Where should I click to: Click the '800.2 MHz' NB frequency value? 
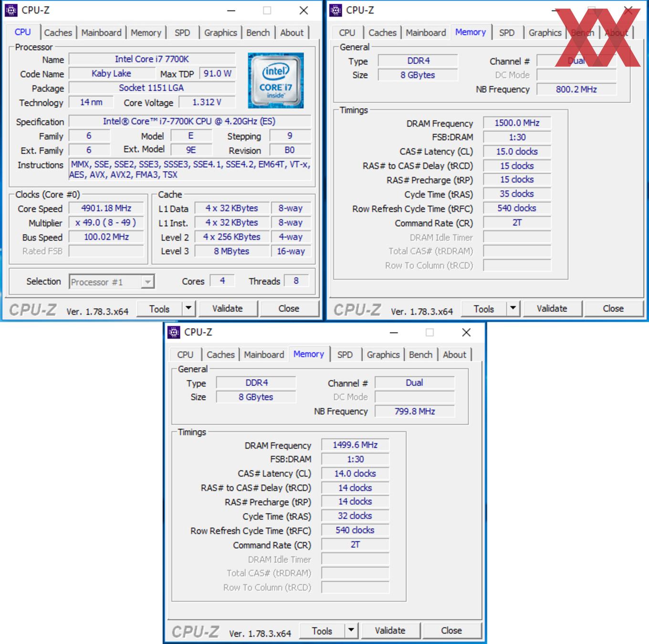[x=576, y=89]
